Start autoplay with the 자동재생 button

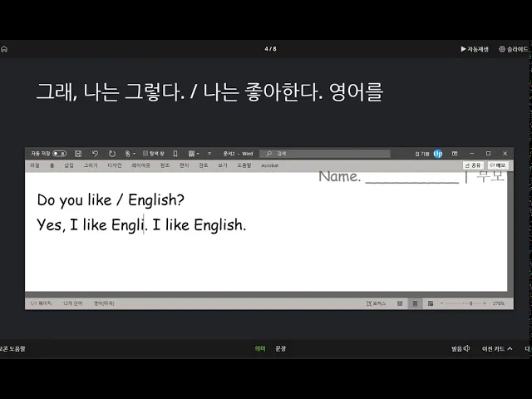[x=475, y=49]
